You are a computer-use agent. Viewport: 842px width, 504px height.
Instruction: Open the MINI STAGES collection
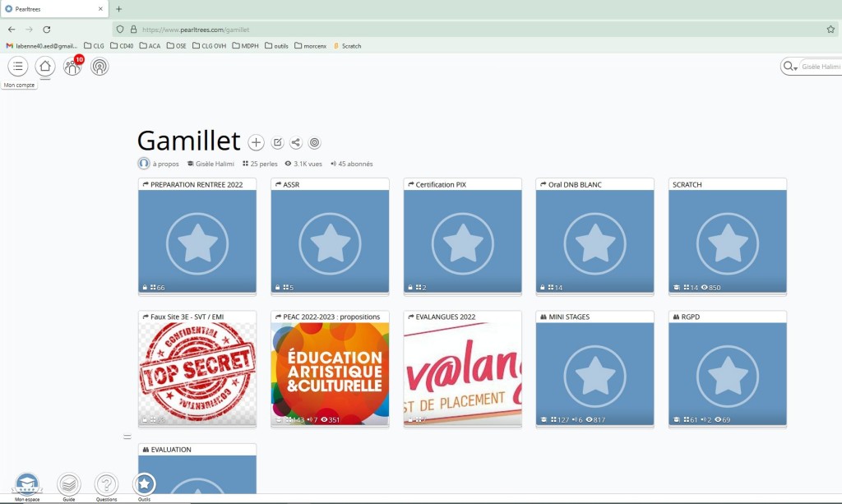[595, 368]
